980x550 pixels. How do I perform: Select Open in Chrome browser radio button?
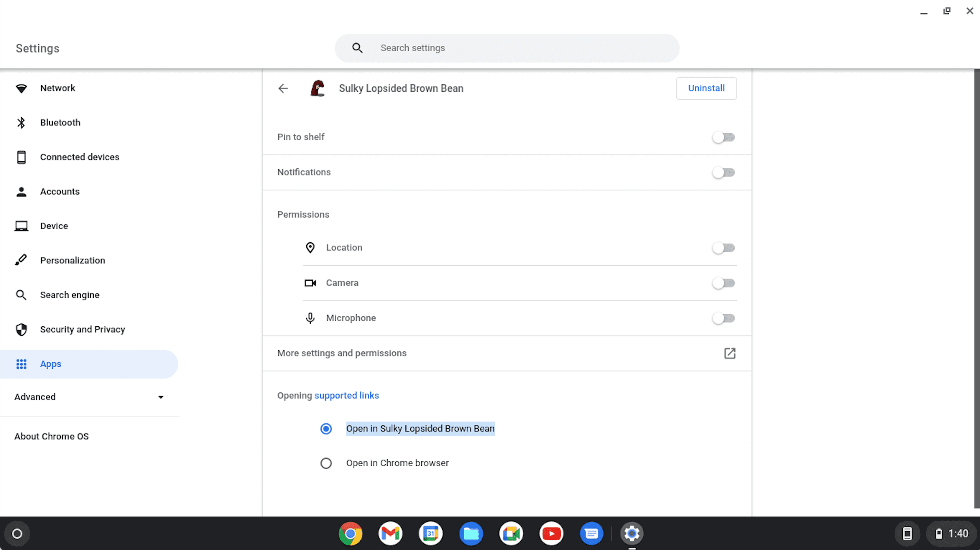[326, 463]
